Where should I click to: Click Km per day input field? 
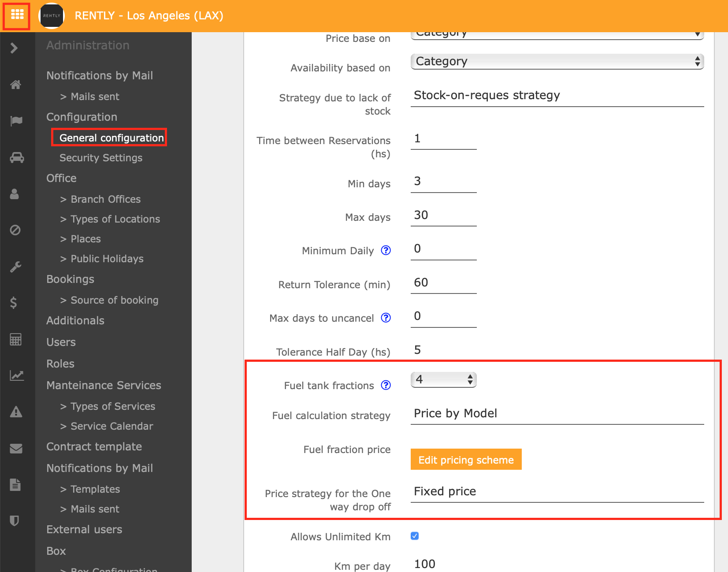coord(444,564)
